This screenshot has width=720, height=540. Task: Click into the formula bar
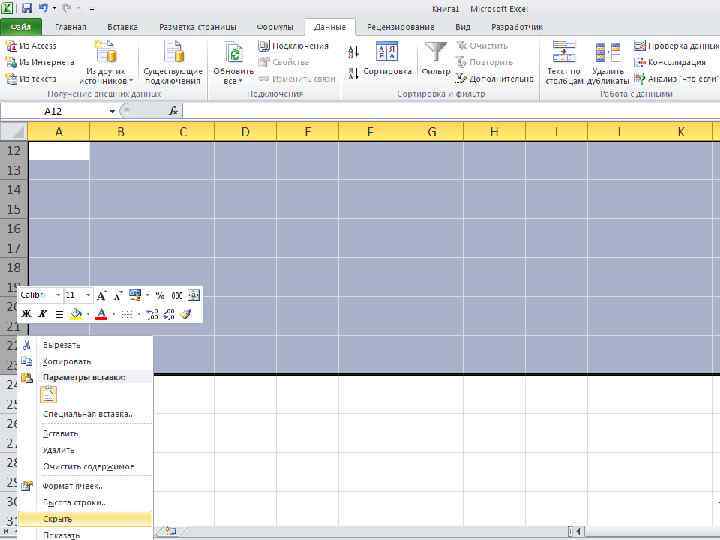point(451,111)
